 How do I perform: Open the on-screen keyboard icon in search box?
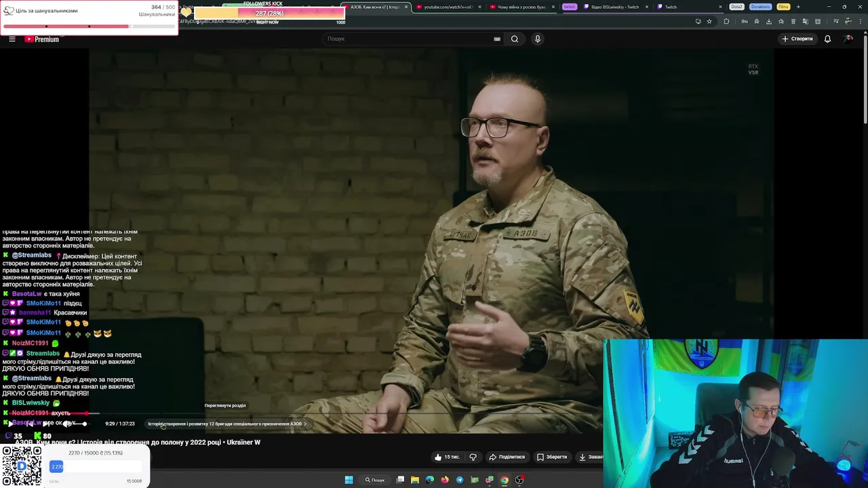tap(497, 39)
